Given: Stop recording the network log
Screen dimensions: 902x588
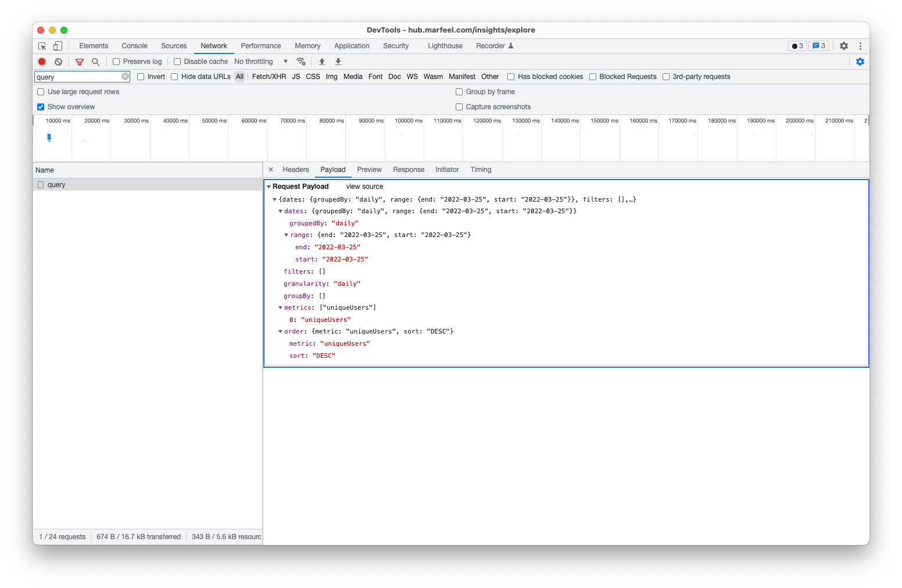Looking at the screenshot, I should (x=41, y=62).
